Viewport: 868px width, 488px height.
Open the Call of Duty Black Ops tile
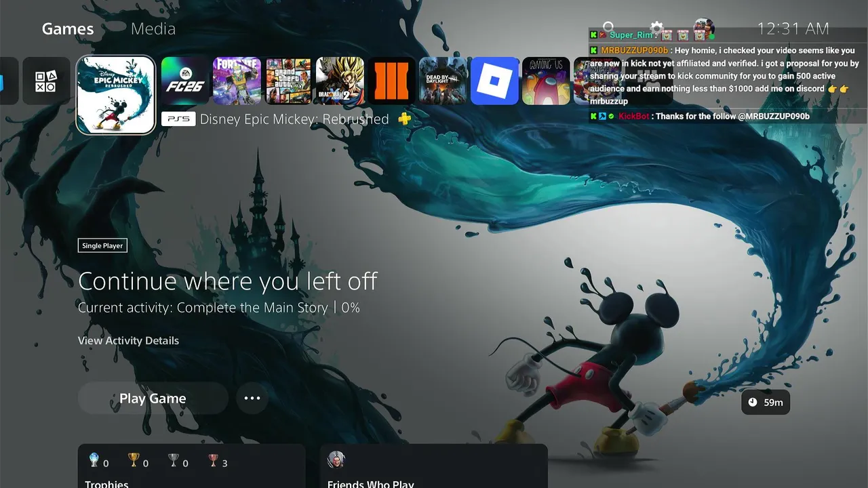[391, 81]
